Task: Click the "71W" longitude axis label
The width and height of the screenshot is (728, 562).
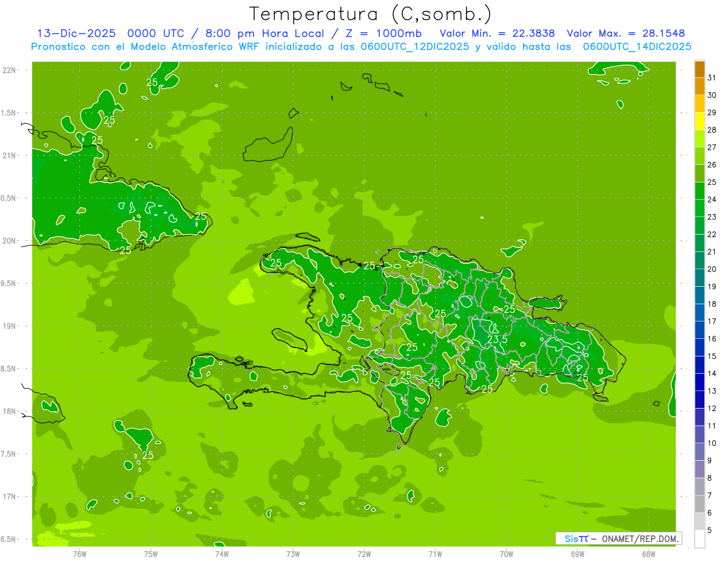Action: click(435, 554)
